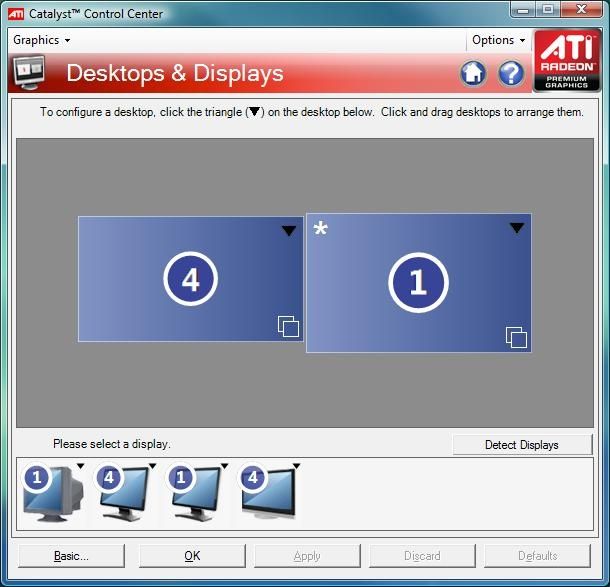Click the Detect Displays button
610x587 pixels.
point(522,445)
